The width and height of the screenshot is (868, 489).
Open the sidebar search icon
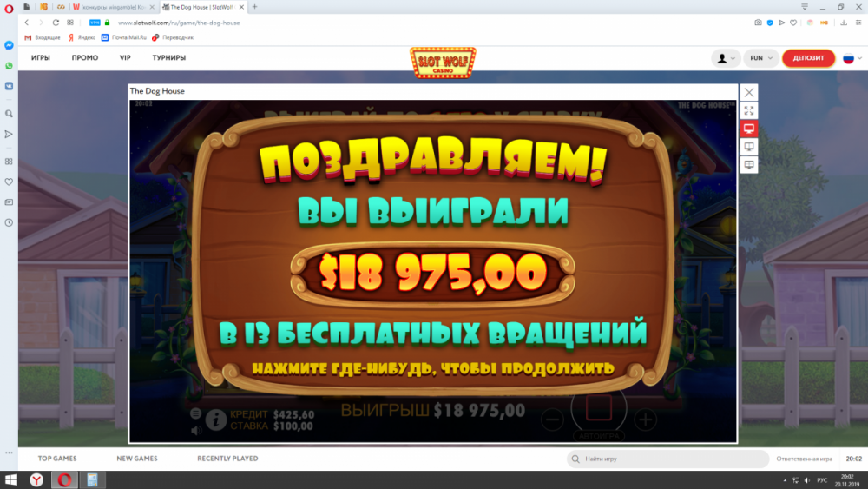click(9, 114)
